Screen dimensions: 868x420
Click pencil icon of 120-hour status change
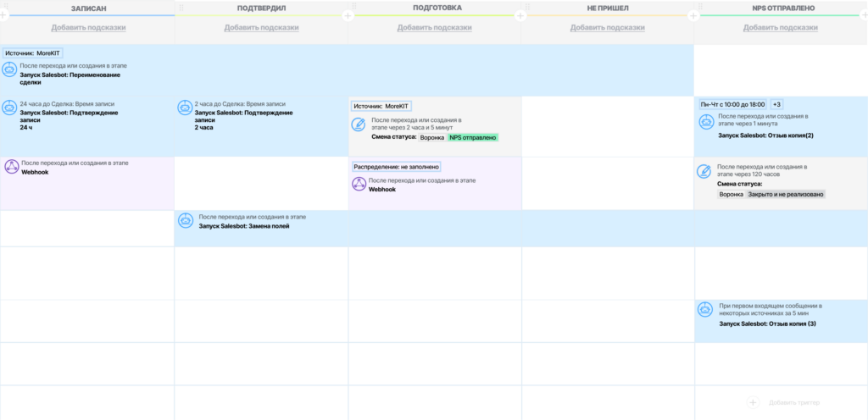pos(704,171)
